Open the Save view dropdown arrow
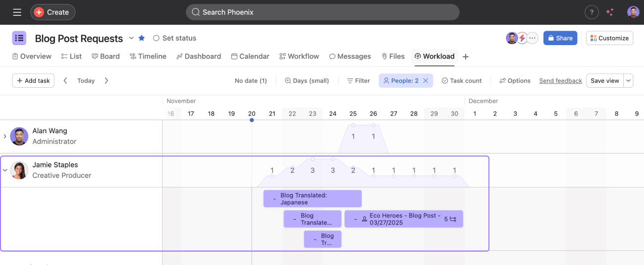This screenshot has width=644, height=265. (628, 81)
